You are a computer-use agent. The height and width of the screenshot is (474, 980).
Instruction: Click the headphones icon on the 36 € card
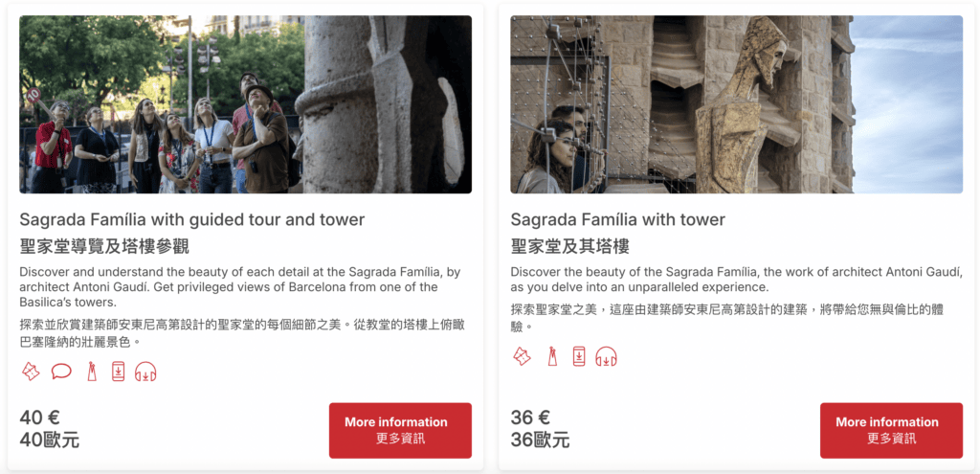click(606, 356)
